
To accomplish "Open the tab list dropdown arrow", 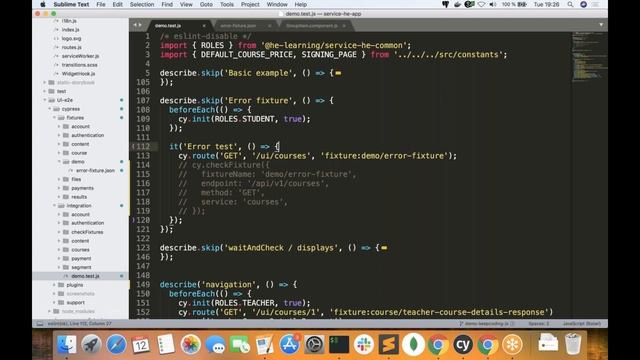I will pos(601,25).
